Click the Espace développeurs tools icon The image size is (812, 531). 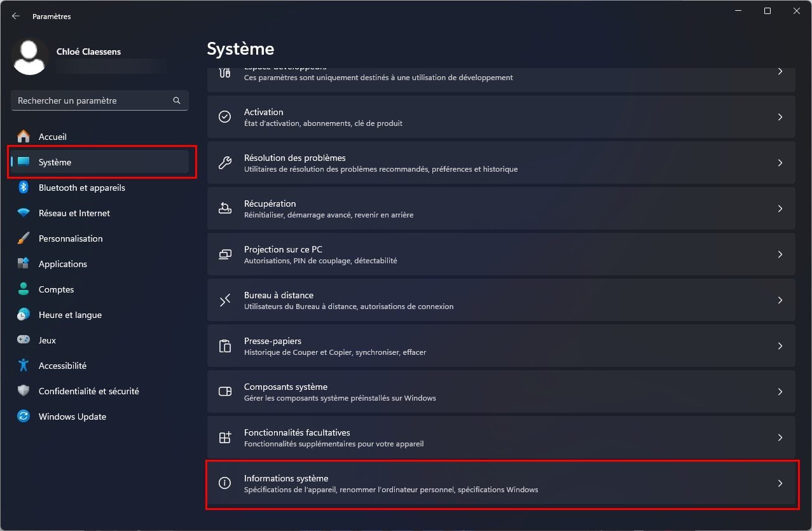(224, 71)
